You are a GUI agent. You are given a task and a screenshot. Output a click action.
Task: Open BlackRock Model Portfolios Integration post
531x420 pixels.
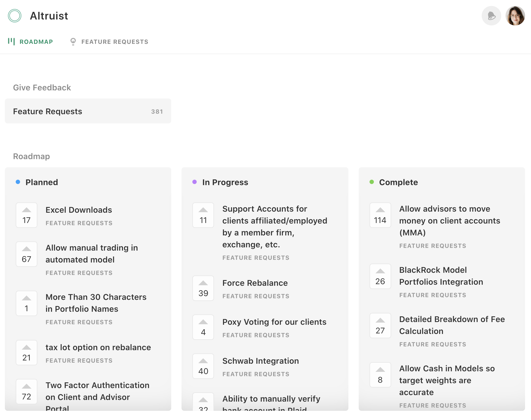(441, 276)
